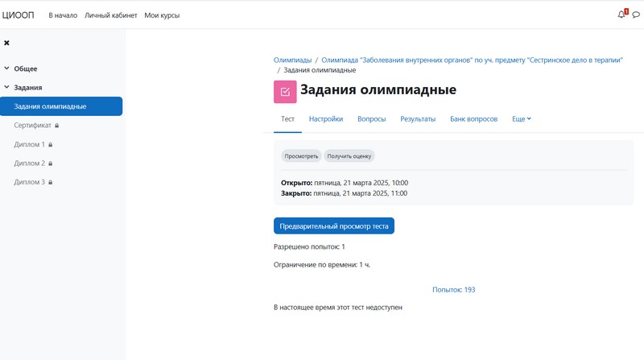
Task: Click the Олимпиады breadcrumb link
Action: (x=292, y=60)
